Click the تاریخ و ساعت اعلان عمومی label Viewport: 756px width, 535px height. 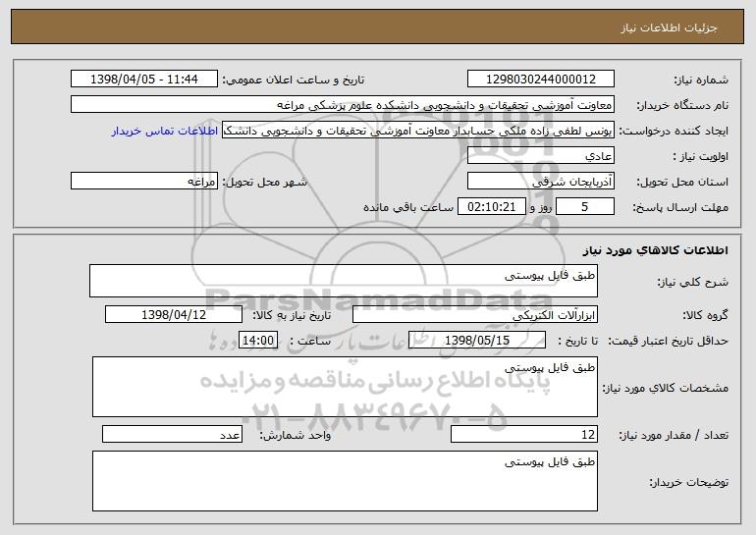tap(294, 80)
